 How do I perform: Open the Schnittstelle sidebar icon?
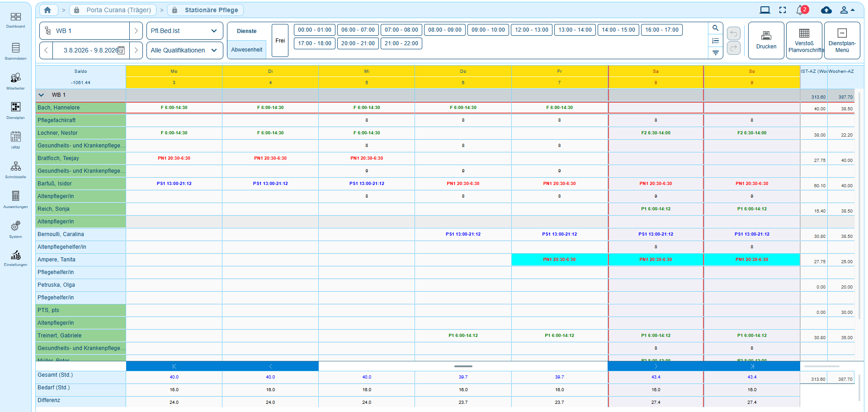point(15,170)
